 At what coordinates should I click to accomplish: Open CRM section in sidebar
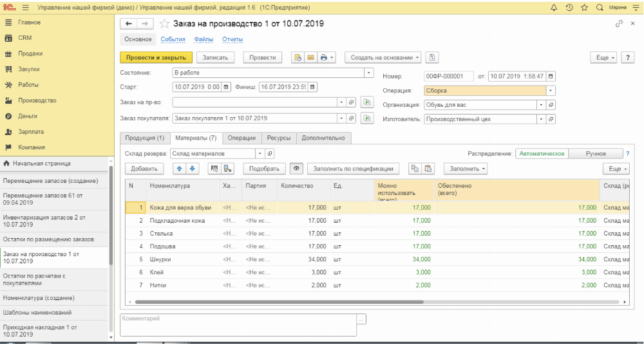24,38
